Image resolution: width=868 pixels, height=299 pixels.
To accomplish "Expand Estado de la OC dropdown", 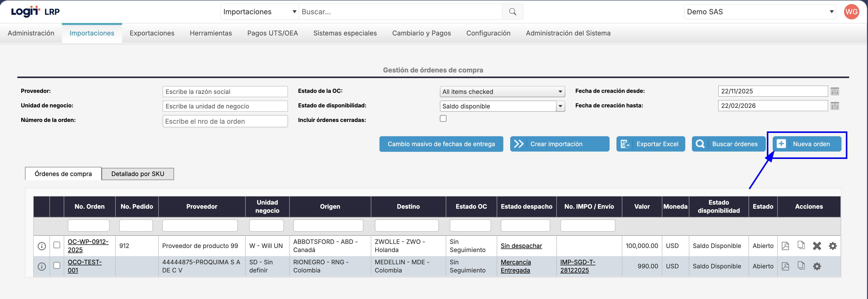I will coord(502,91).
